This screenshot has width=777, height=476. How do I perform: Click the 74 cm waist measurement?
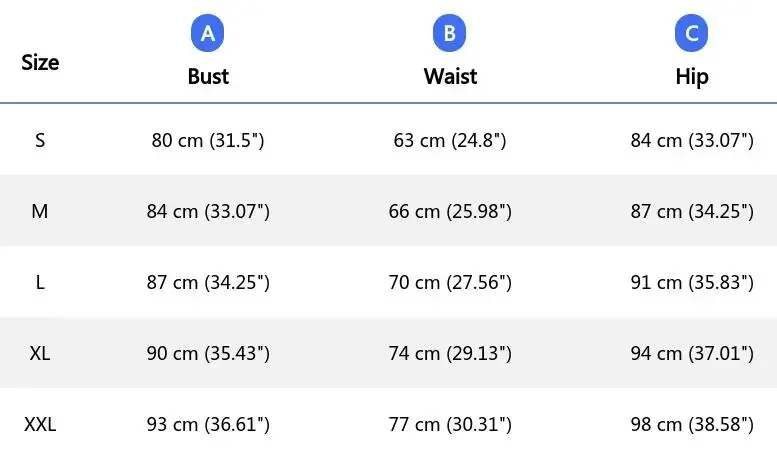point(450,353)
